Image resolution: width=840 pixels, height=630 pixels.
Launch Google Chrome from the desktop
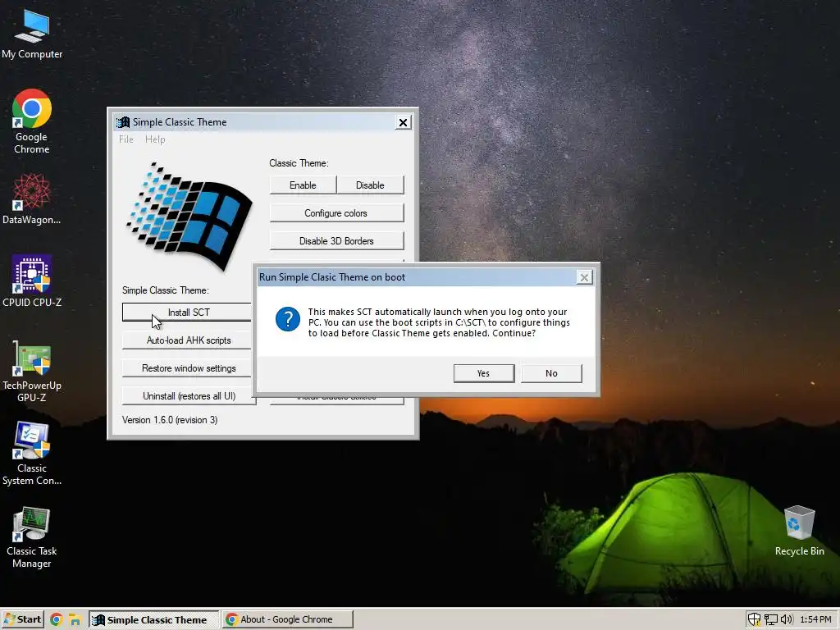32,121
